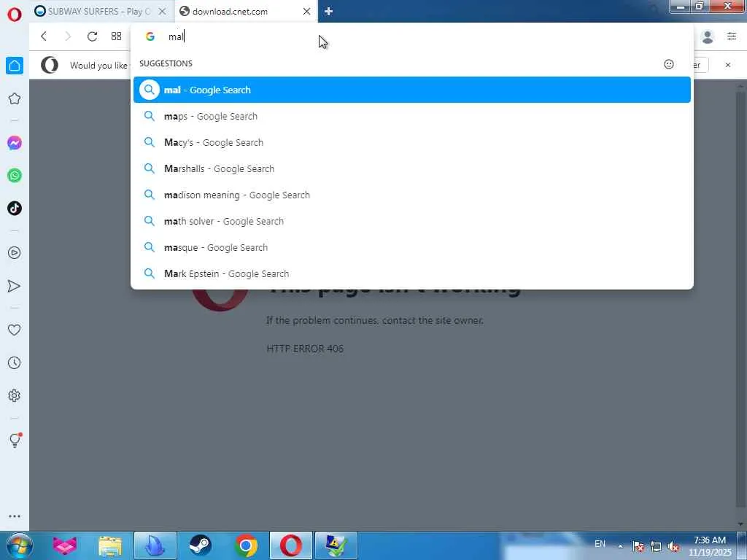Open settings gear in sidebar

click(x=15, y=396)
